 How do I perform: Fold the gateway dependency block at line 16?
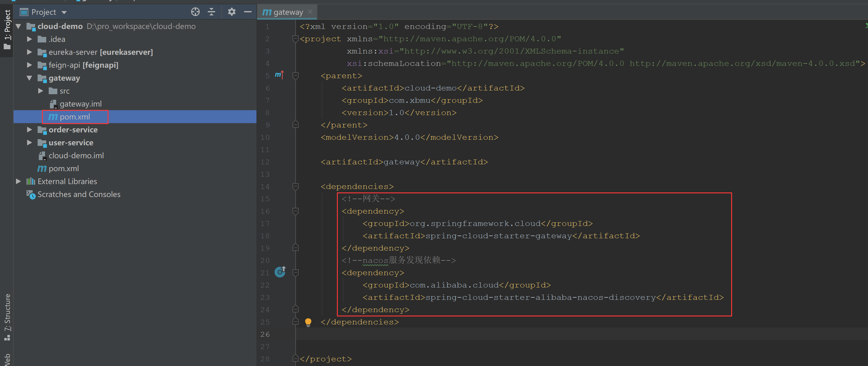(x=296, y=211)
